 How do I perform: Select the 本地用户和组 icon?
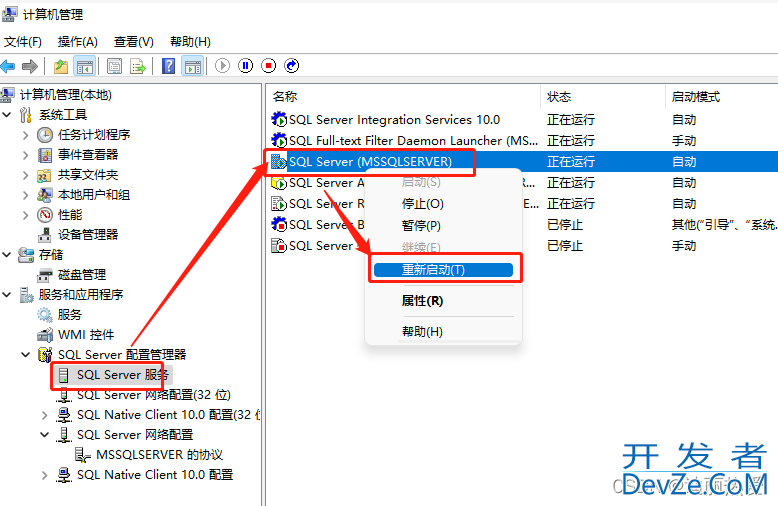45,195
